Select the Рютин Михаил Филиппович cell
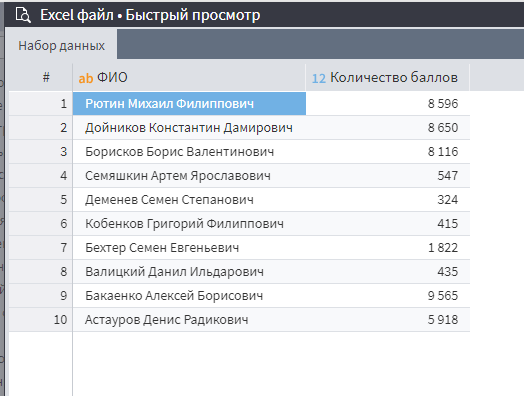This screenshot has width=524, height=396. click(189, 104)
